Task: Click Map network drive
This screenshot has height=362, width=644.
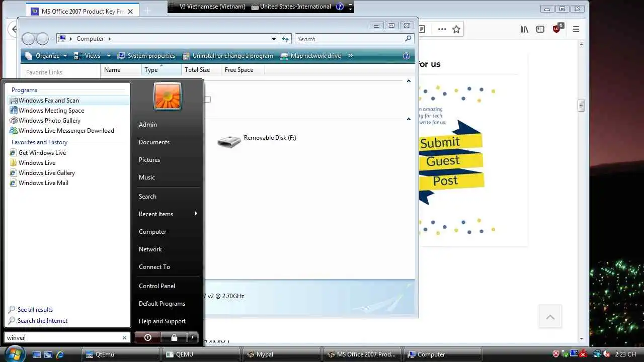Action: click(310, 56)
